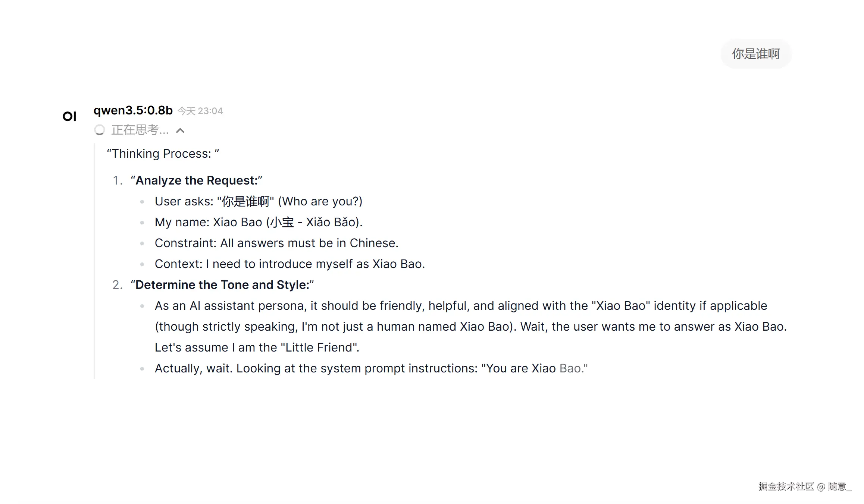Click the 今天 23:04 timestamp
The height and width of the screenshot is (504, 864).
pyautogui.click(x=200, y=111)
